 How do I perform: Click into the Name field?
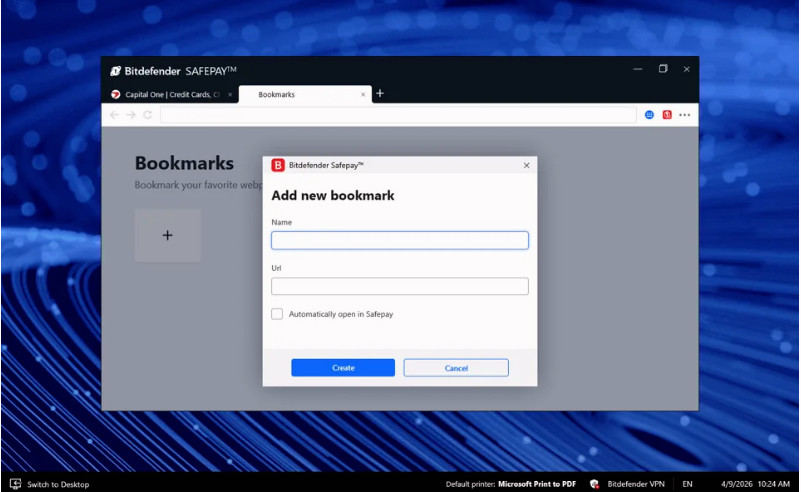click(400, 240)
